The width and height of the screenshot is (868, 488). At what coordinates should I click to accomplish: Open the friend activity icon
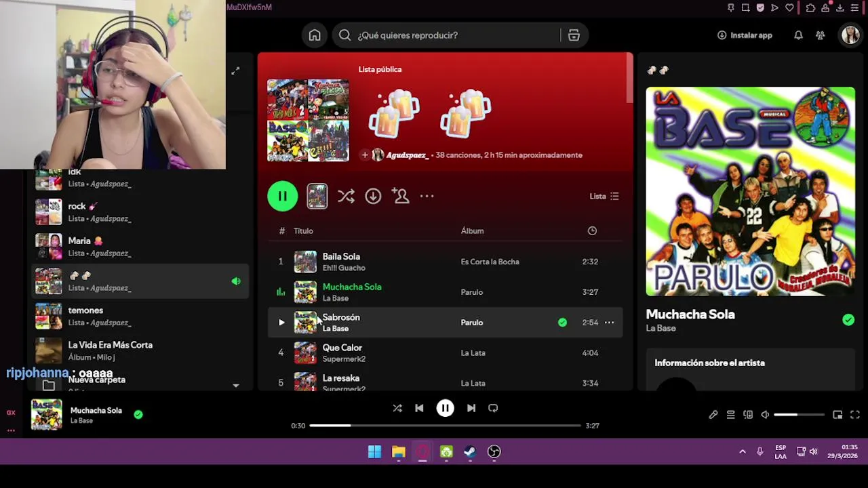click(x=821, y=35)
